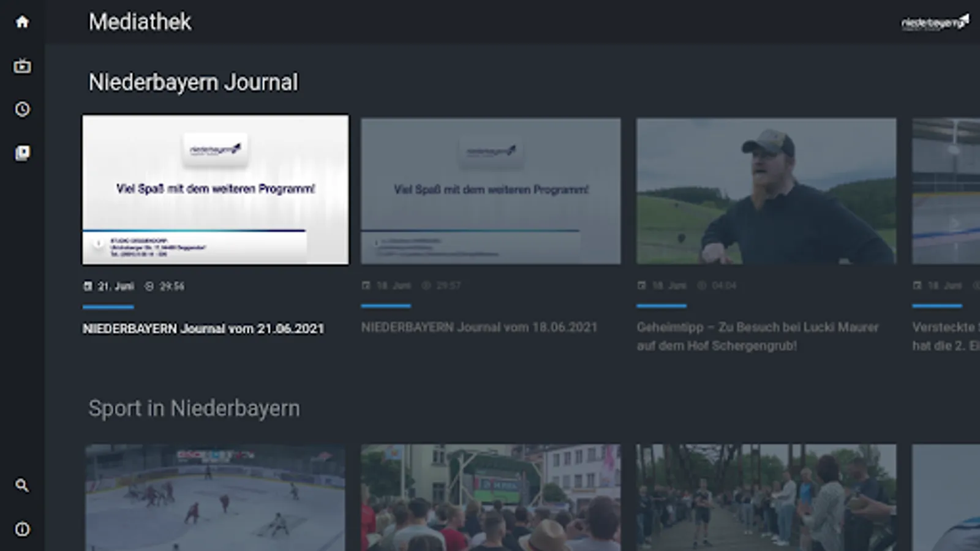Open the partly visible 'Versteckte' video title

pos(946,336)
